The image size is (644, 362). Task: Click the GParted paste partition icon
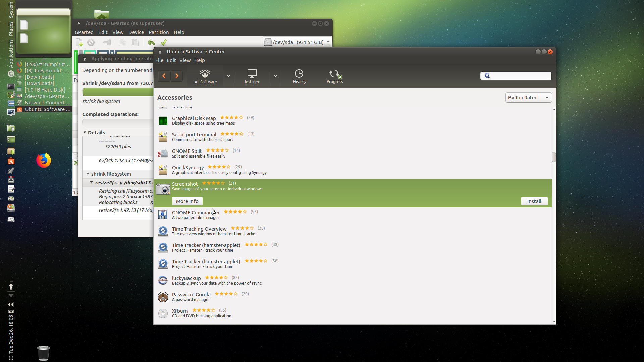click(136, 42)
